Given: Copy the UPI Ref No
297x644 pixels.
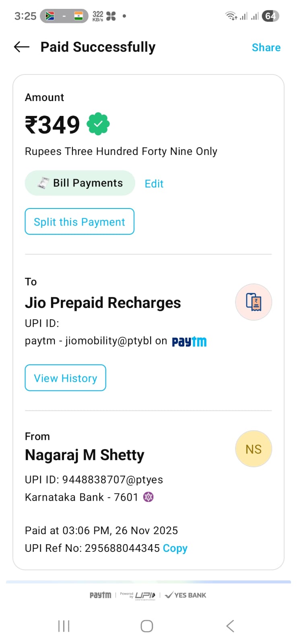Looking at the screenshot, I should pyautogui.click(x=175, y=548).
